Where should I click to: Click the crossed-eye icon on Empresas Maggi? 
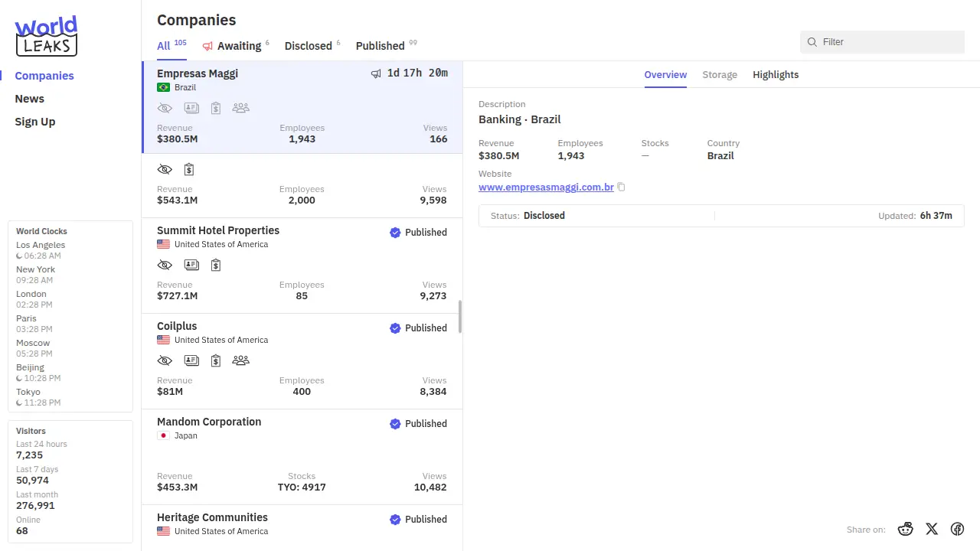(x=165, y=108)
